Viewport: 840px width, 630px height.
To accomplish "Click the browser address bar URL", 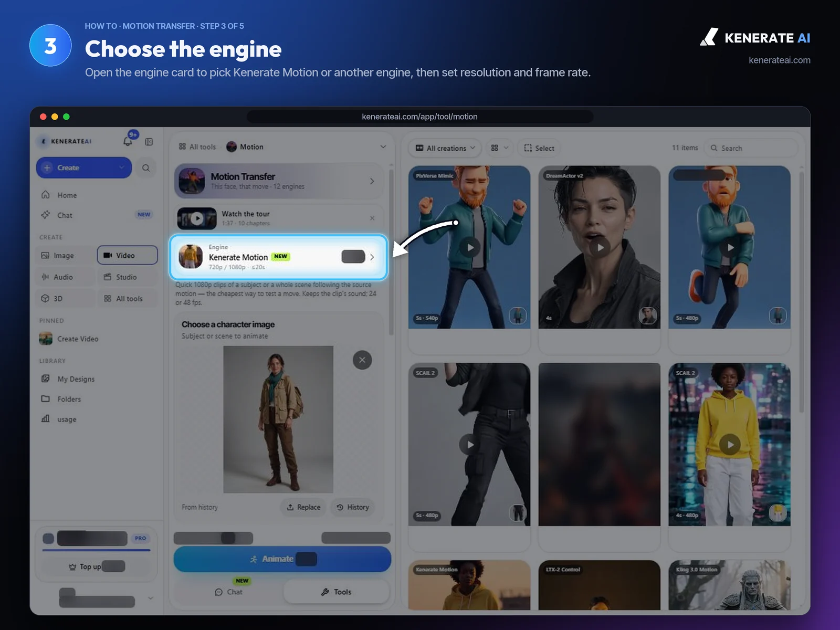I will pos(419,117).
